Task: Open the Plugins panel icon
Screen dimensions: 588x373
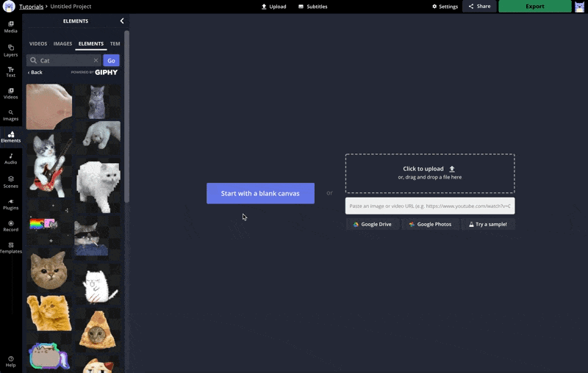Action: [10, 203]
